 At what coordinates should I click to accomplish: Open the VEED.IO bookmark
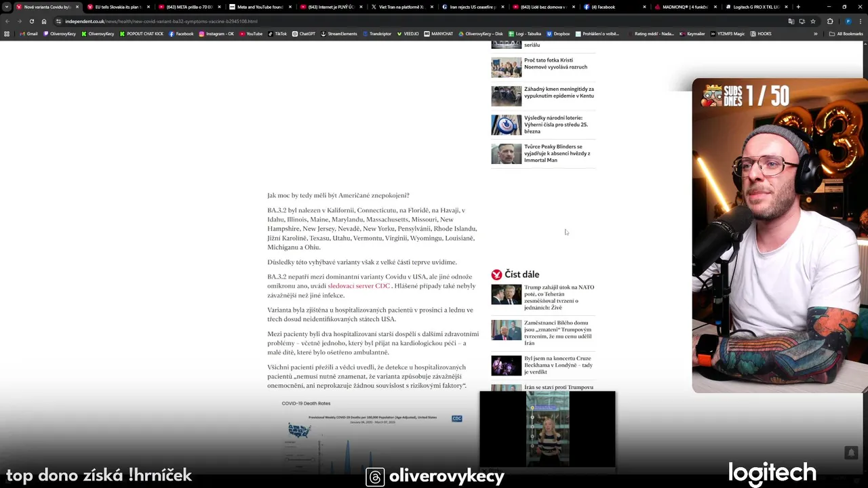408,33
